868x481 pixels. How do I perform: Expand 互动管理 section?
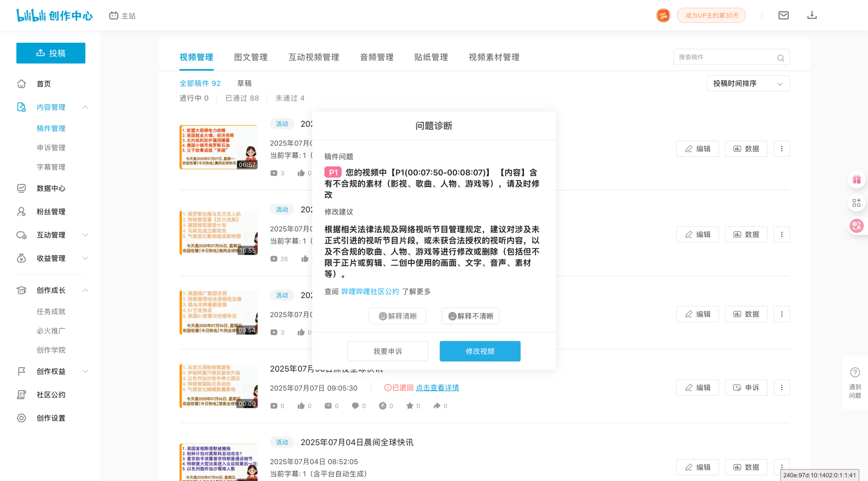coord(85,235)
